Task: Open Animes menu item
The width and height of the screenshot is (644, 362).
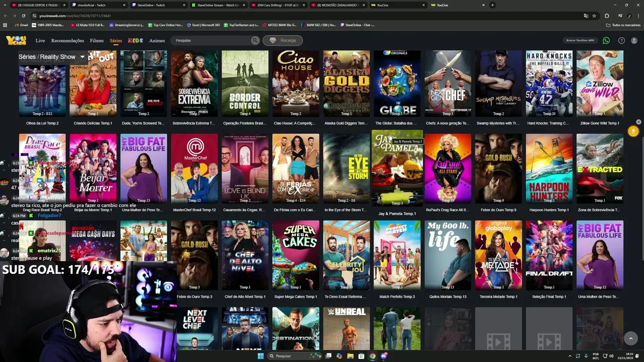Action: (x=157, y=40)
